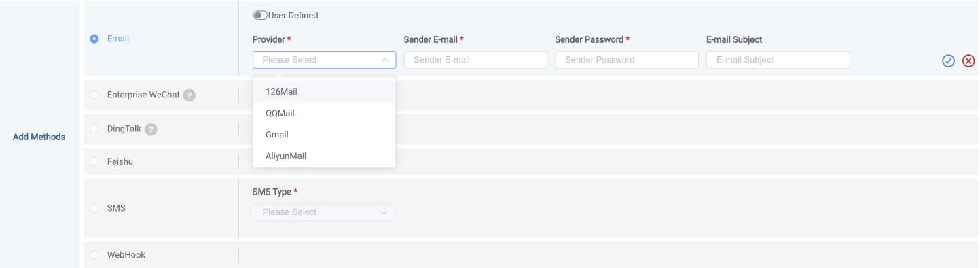
Task: Select the Enterprise WeChat radio button
Action: pyautogui.click(x=94, y=95)
